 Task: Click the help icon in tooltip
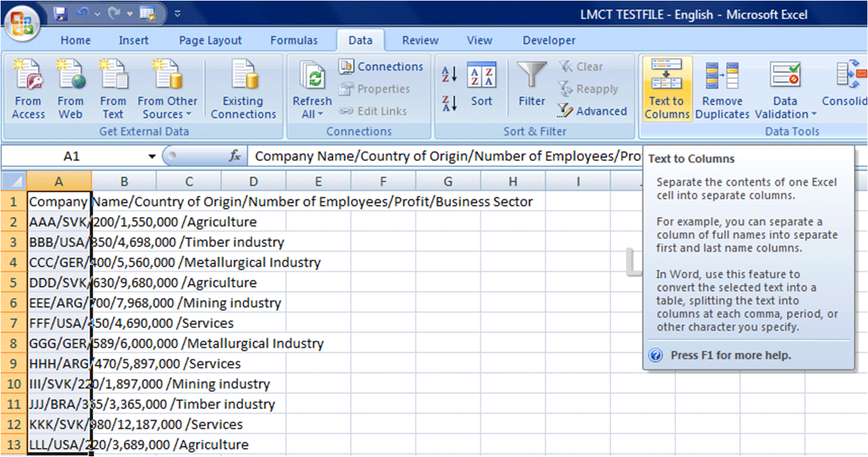click(656, 355)
